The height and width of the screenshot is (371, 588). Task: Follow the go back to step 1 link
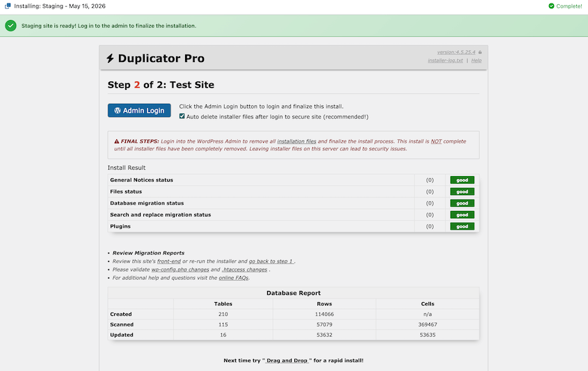pos(272,262)
